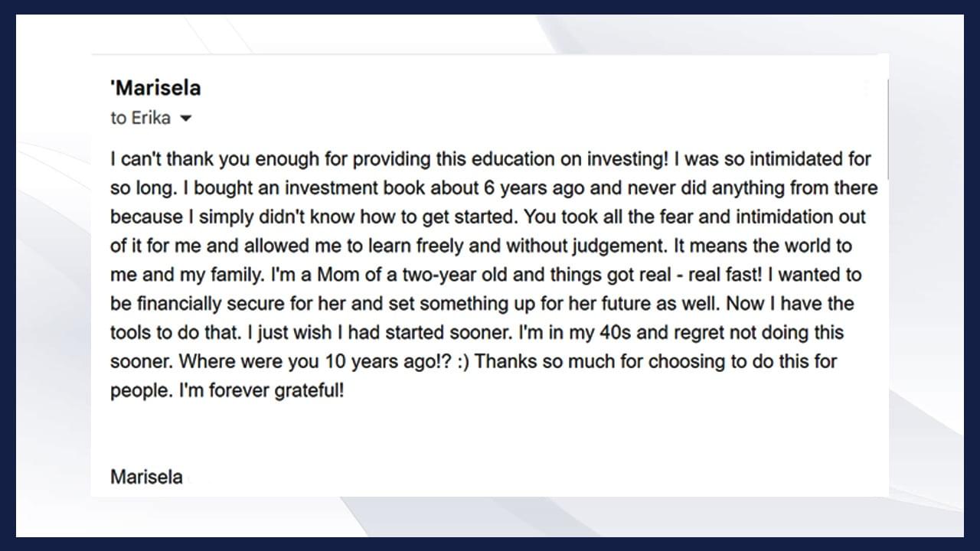Screen dimensions: 980x551
Task: Expand the recipient details arrow beside Erika
Action: [x=185, y=119]
